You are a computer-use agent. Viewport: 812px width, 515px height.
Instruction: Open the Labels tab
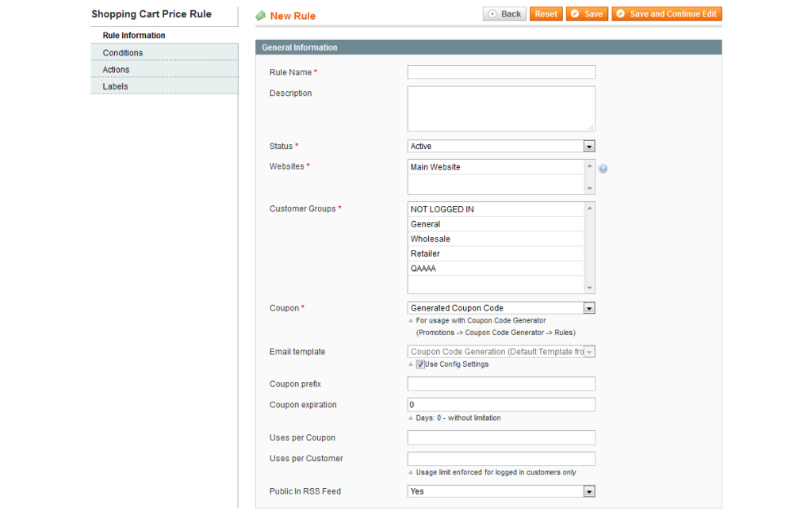click(164, 86)
